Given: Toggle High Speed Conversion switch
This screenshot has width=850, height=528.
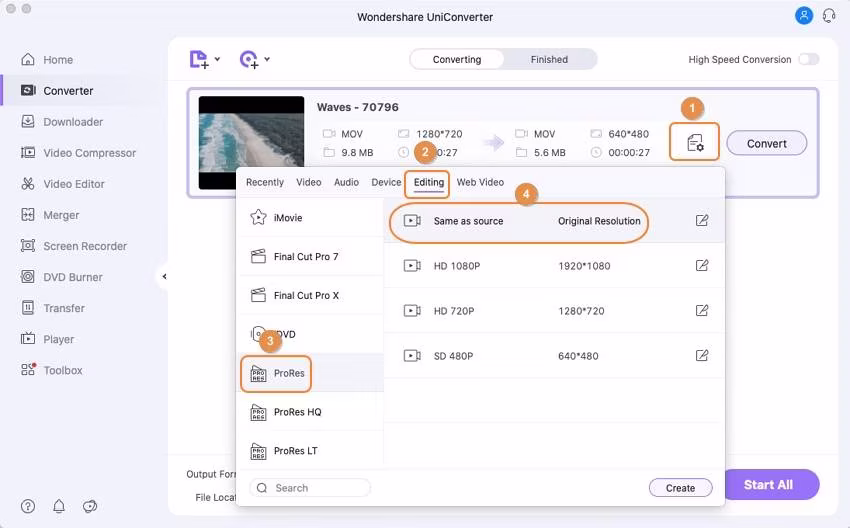Looking at the screenshot, I should (x=809, y=59).
